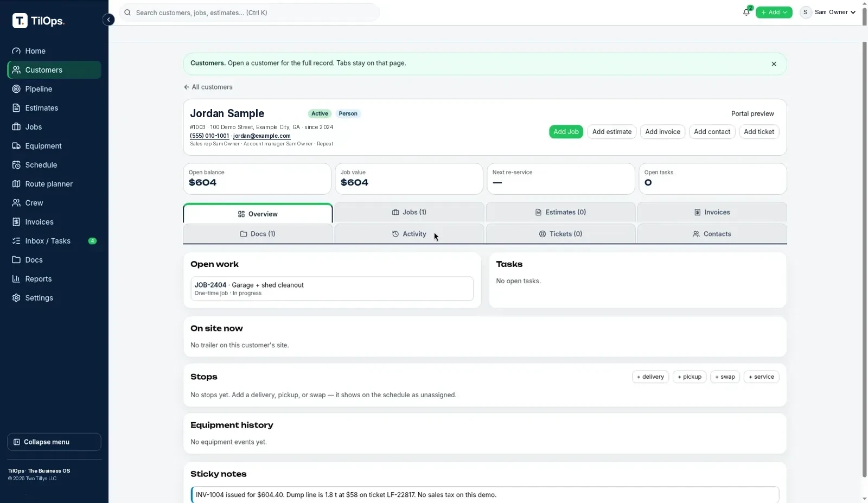Open the notifications bell icon
Image resolution: width=868 pixels, height=503 pixels.
(x=746, y=12)
